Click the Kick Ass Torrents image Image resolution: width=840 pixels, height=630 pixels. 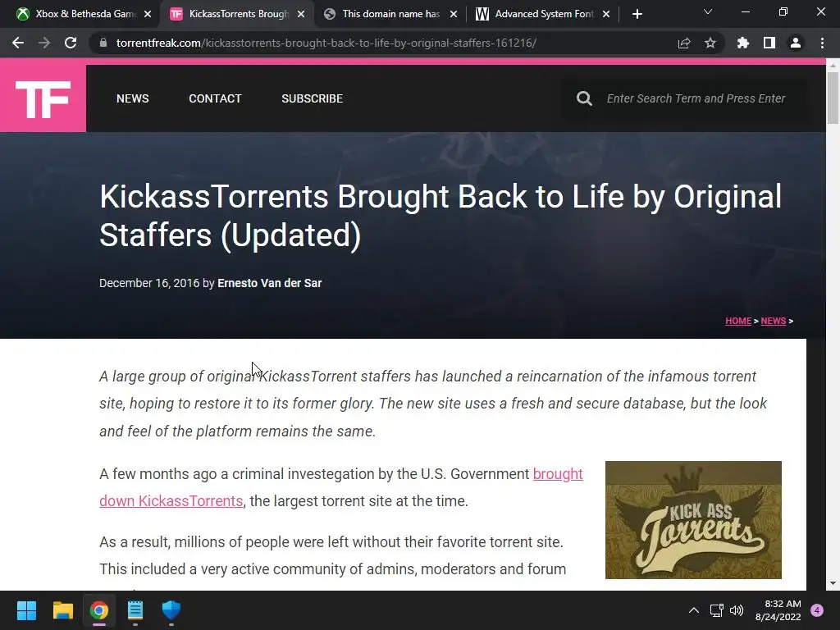(x=693, y=519)
